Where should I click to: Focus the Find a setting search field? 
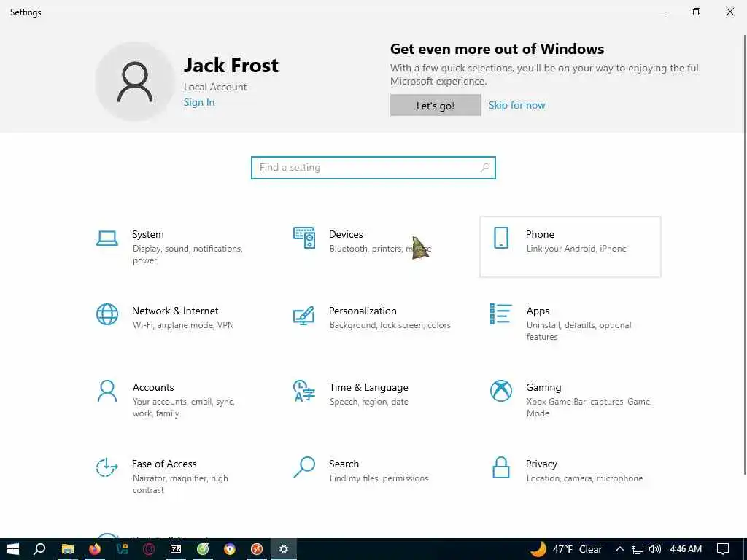(x=373, y=168)
